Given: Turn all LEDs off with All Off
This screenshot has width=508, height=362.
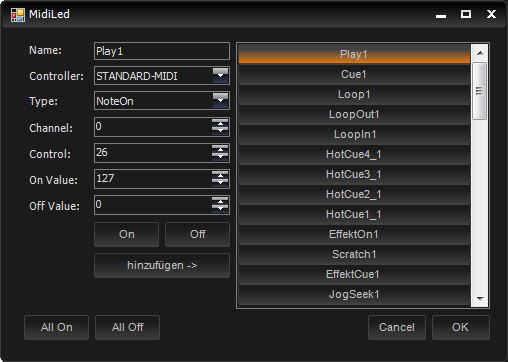Looking at the screenshot, I should click(x=127, y=327).
